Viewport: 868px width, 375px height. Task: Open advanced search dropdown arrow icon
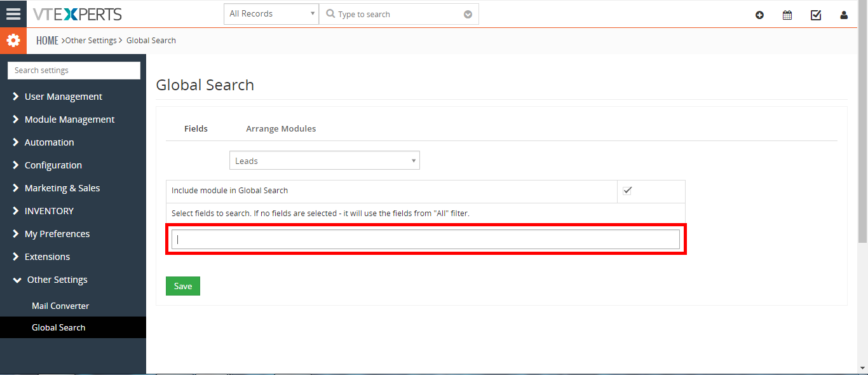tap(468, 15)
